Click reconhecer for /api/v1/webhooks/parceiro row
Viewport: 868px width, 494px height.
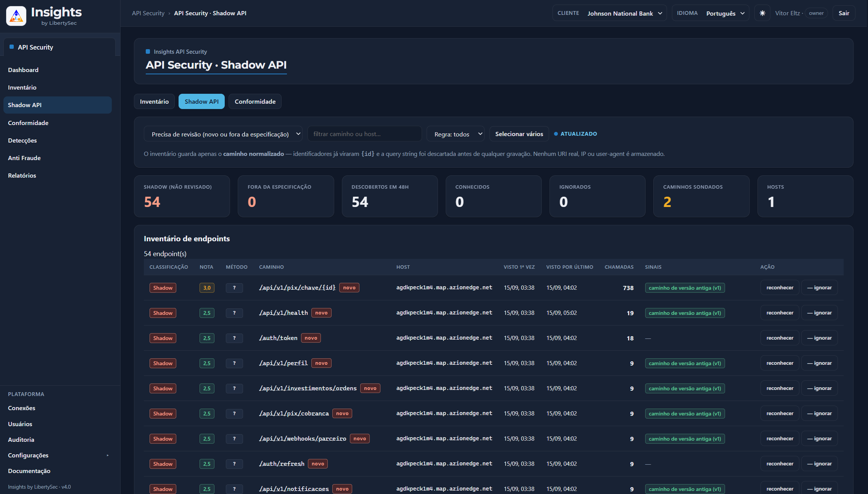tap(779, 438)
